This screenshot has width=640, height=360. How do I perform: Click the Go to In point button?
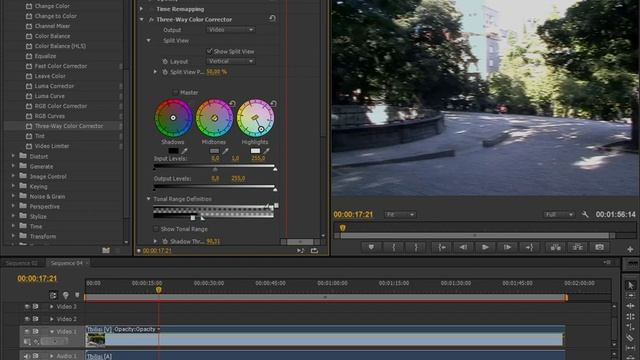tap(442, 247)
